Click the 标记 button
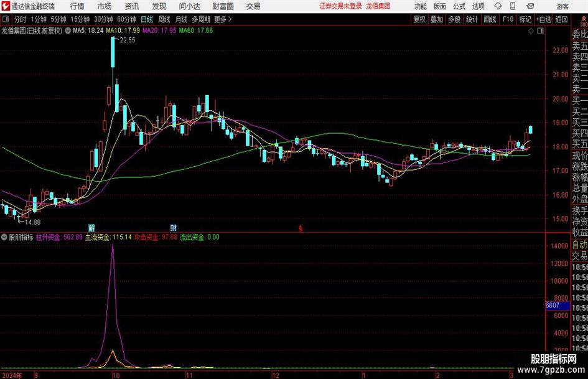The image size is (588, 379). coord(525,19)
